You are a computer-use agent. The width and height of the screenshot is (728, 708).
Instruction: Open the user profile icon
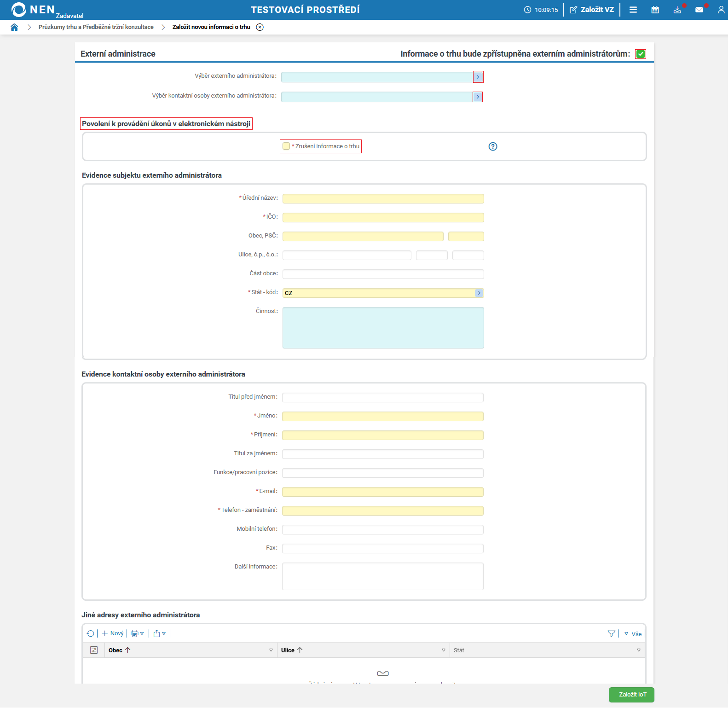(721, 10)
